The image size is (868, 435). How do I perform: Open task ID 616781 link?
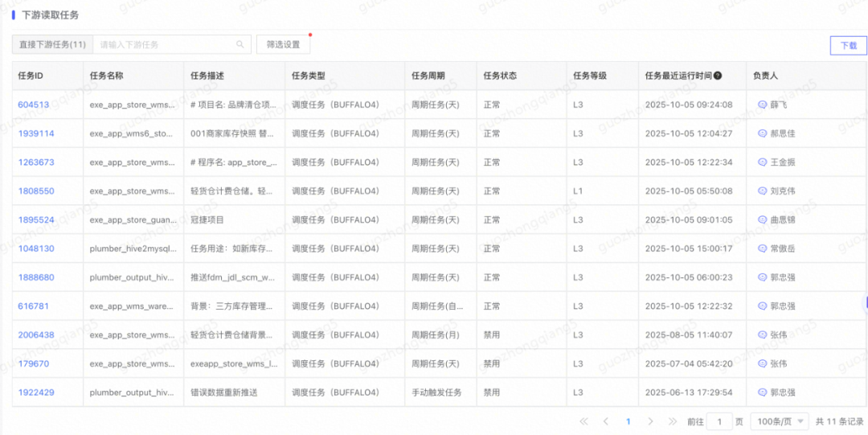coord(33,306)
